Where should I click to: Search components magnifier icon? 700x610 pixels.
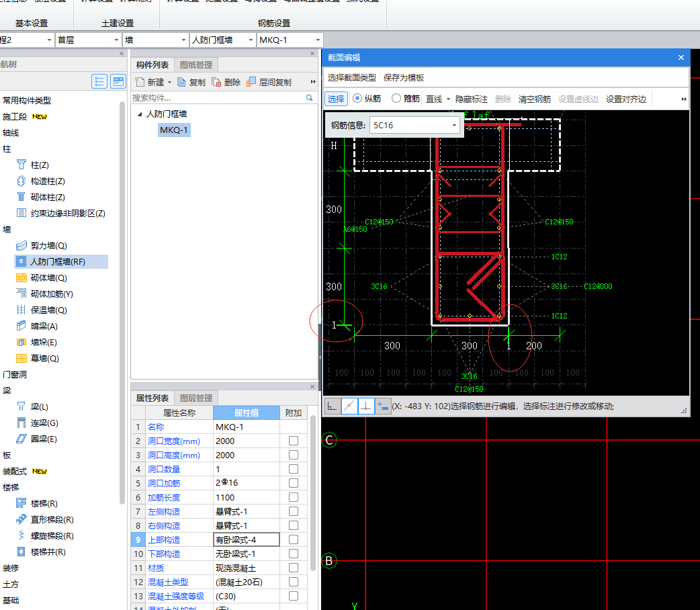[x=310, y=98]
